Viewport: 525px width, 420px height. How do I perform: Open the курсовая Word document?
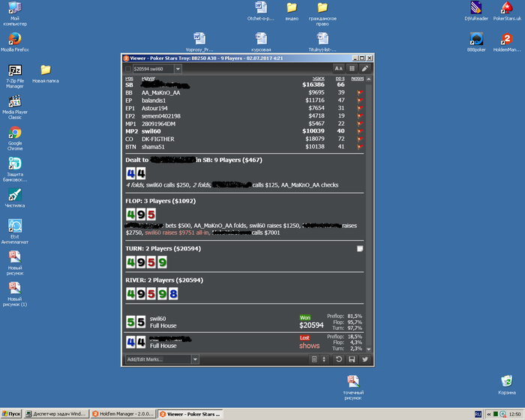(261, 42)
